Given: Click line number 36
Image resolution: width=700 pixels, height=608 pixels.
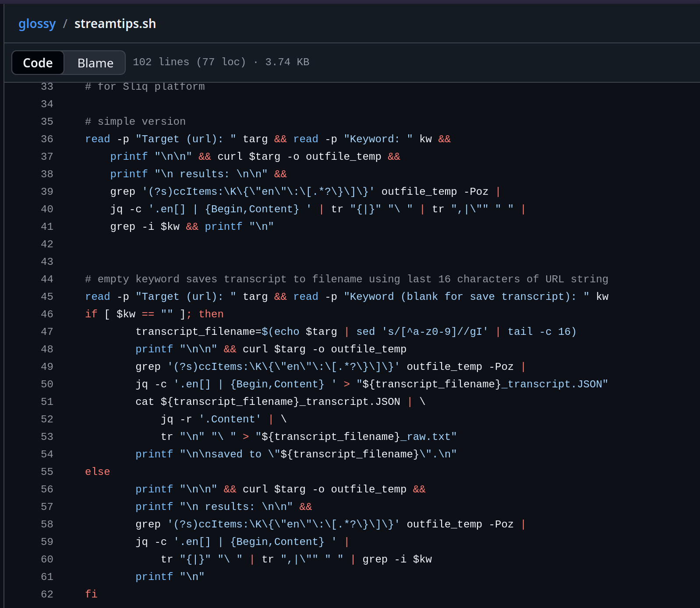Looking at the screenshot, I should pos(47,139).
